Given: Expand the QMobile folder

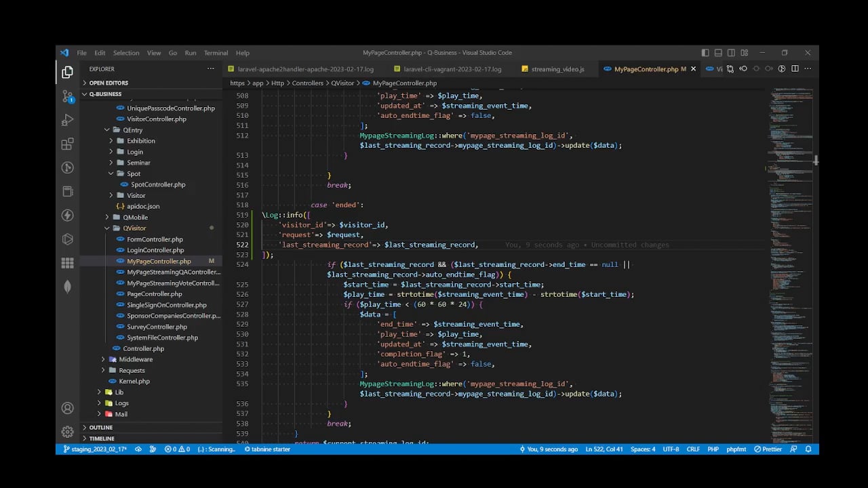Looking at the screenshot, I should pos(151,218).
